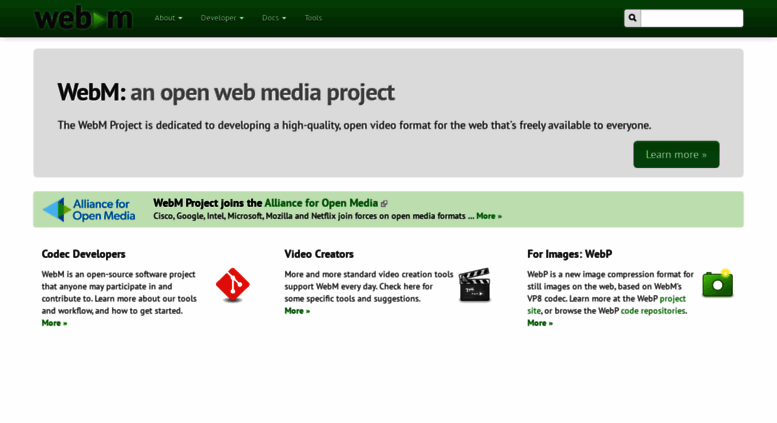This screenshot has width=777, height=423.
Task: Focus the search input field
Action: 692,18
